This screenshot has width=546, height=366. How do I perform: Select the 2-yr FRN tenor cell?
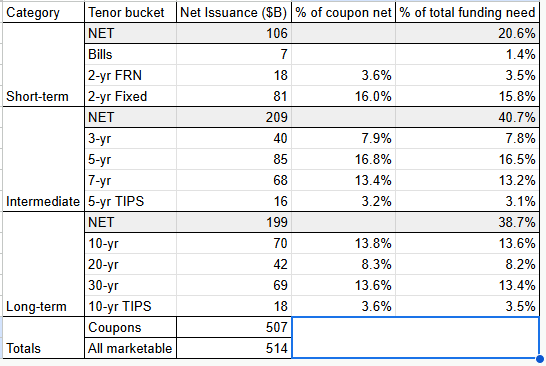(x=130, y=75)
